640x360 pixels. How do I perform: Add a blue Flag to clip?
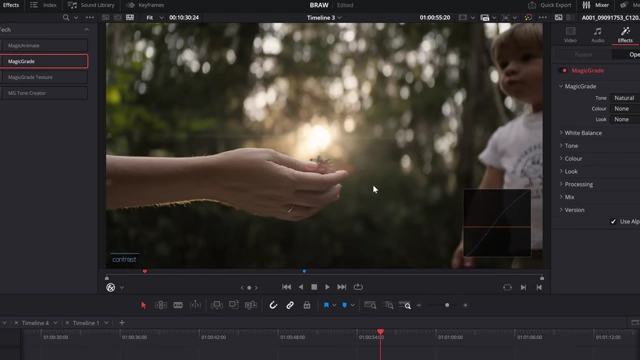click(326, 305)
